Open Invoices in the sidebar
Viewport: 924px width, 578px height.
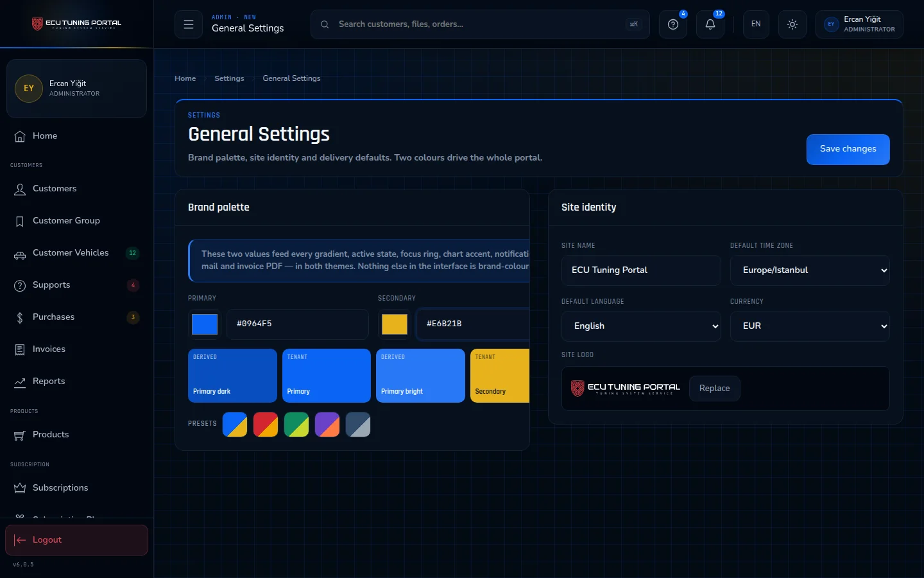coord(76,349)
